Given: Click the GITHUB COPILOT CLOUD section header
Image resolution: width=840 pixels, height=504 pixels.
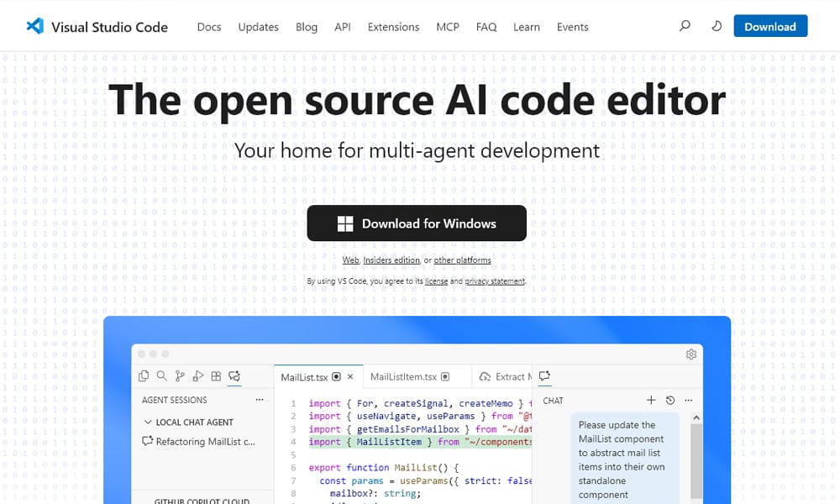Looking at the screenshot, I should 202,501.
